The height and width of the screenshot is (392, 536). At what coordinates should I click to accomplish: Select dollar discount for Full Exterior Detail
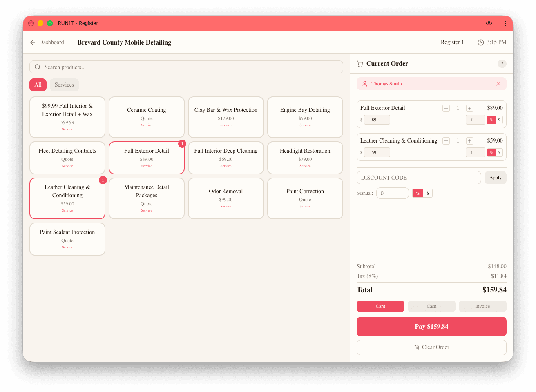tap(499, 120)
